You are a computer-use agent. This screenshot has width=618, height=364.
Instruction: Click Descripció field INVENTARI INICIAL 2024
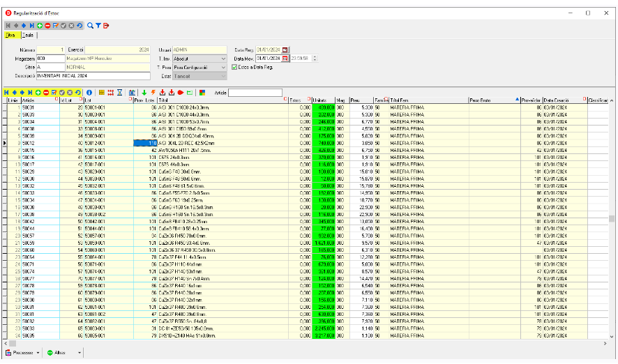coord(93,76)
